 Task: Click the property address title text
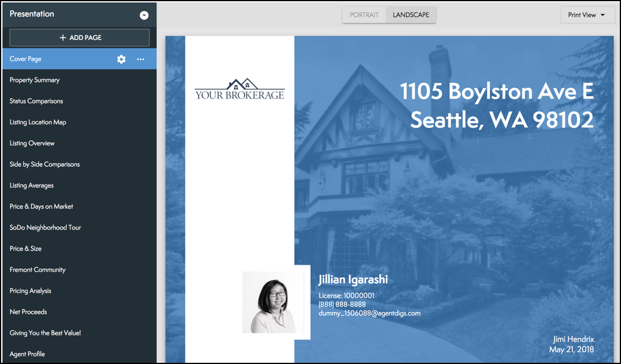(497, 106)
